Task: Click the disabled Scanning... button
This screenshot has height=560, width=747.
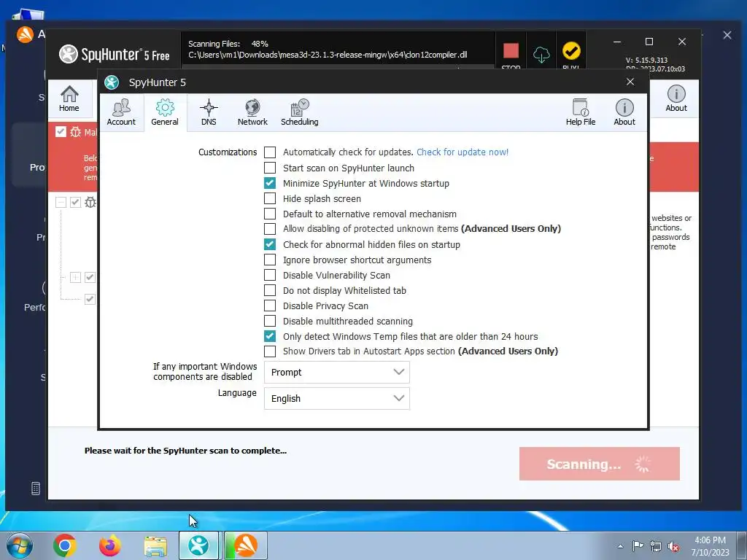Action: click(x=600, y=463)
